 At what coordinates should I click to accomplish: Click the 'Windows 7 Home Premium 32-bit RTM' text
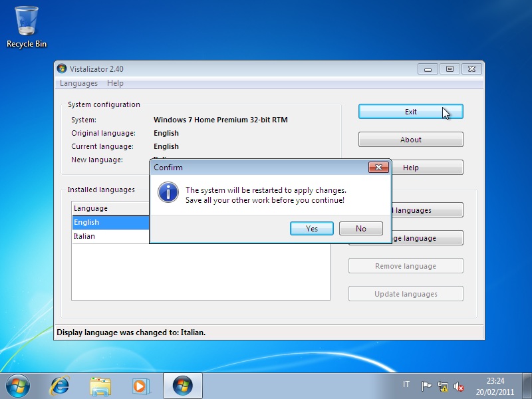221,120
